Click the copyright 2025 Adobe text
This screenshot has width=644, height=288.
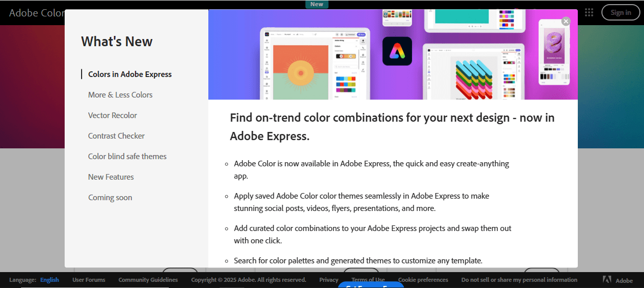[x=249, y=280]
